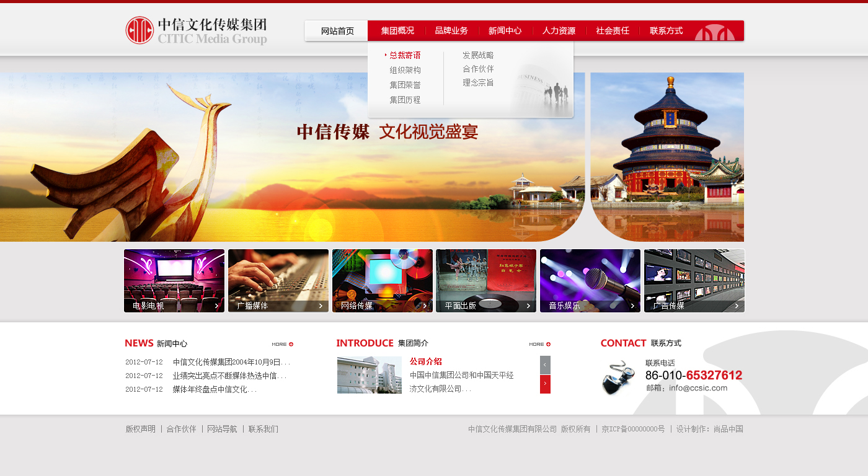868x476 pixels.
Task: Open 发展战略 in the submenu
Action: point(478,55)
